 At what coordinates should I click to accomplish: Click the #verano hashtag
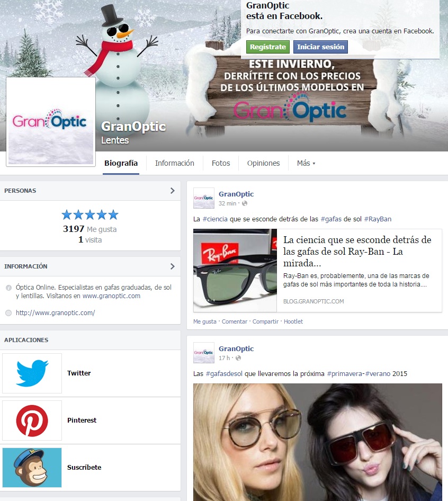(x=378, y=374)
